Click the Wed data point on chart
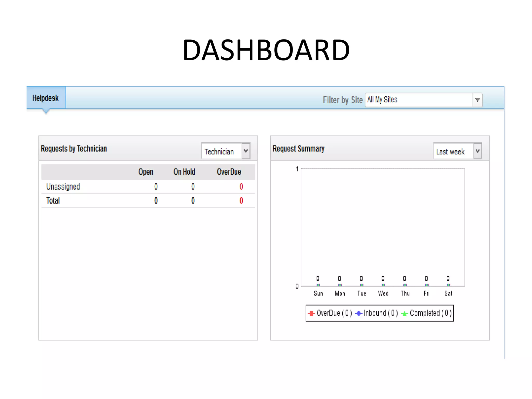Viewport: 532px width, 399px height. coord(383,285)
